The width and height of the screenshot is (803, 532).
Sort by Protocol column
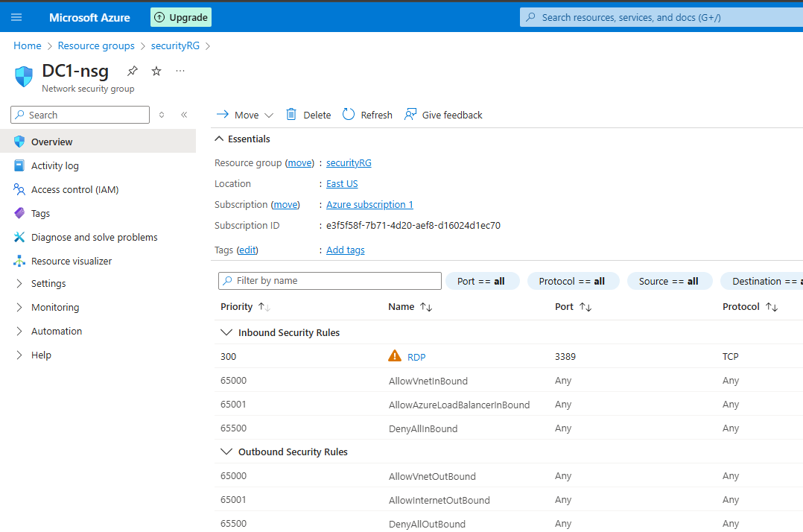[x=750, y=307]
